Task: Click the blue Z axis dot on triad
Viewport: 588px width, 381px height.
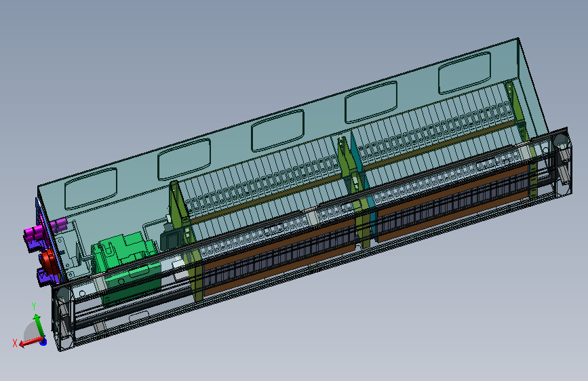Action: coord(43,342)
